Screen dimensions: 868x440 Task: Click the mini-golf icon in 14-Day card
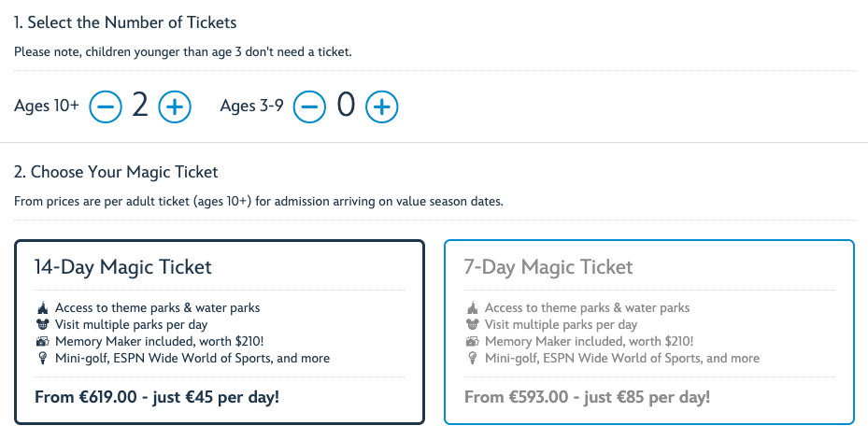tap(41, 359)
